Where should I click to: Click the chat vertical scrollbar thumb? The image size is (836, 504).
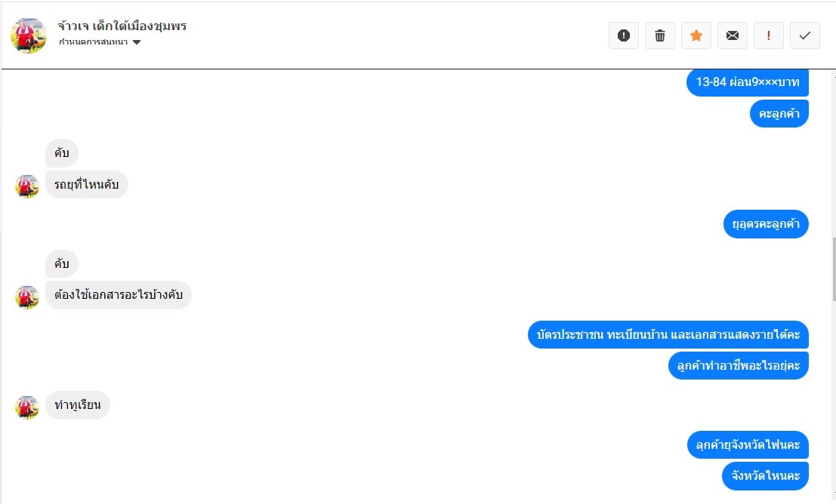click(x=833, y=268)
